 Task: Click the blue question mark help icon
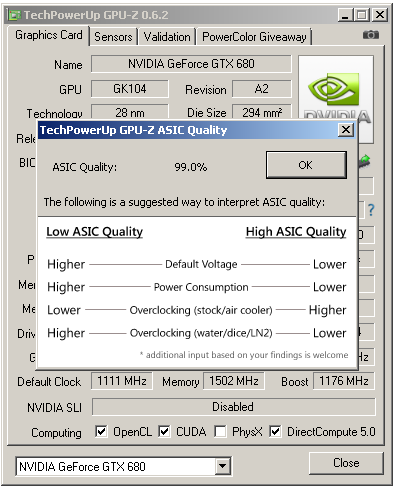coord(371,210)
